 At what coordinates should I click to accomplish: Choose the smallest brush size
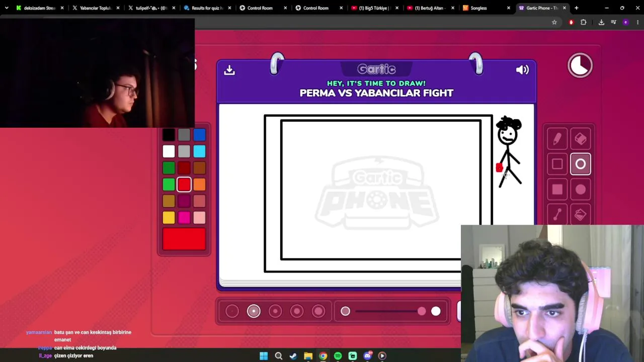pyautogui.click(x=232, y=312)
